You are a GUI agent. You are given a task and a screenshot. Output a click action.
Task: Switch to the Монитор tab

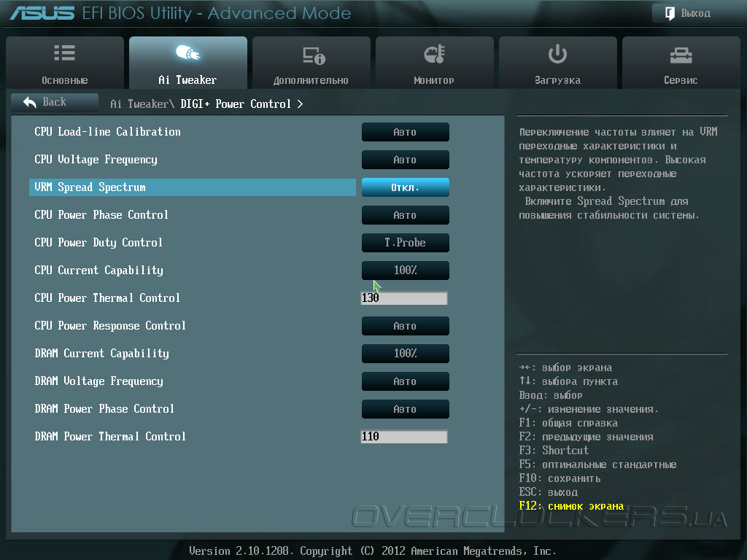coord(434,63)
